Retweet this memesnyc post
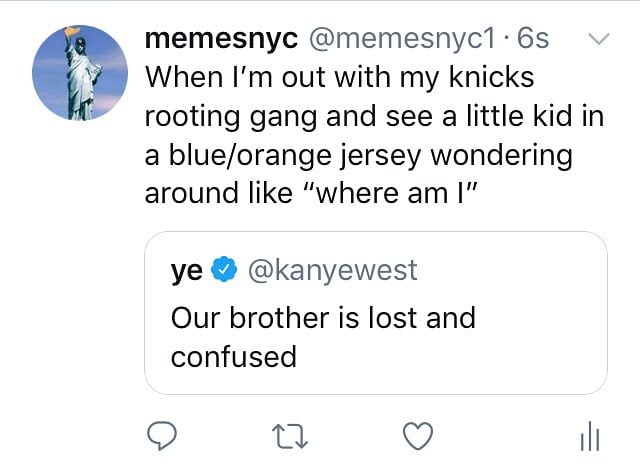 (290, 434)
